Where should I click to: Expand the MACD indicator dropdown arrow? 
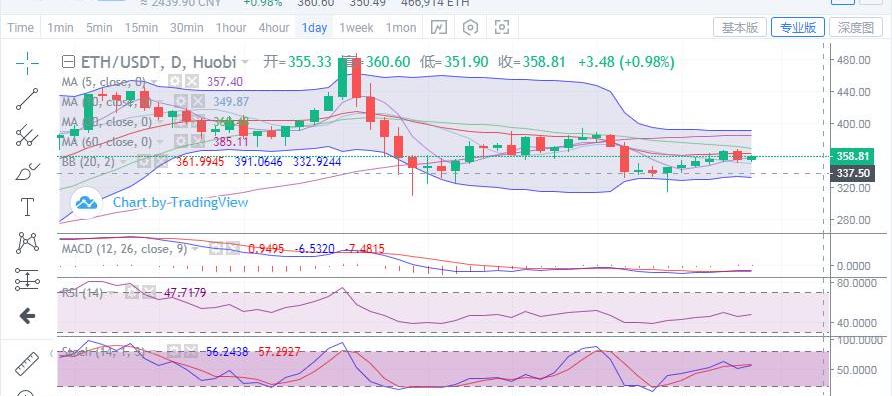[195, 249]
